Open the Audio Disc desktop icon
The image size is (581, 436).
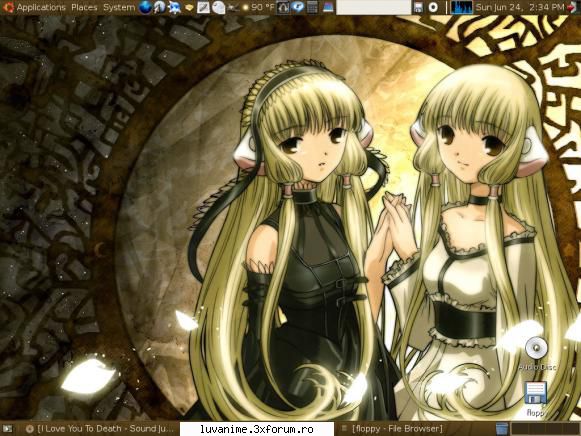pos(537,353)
